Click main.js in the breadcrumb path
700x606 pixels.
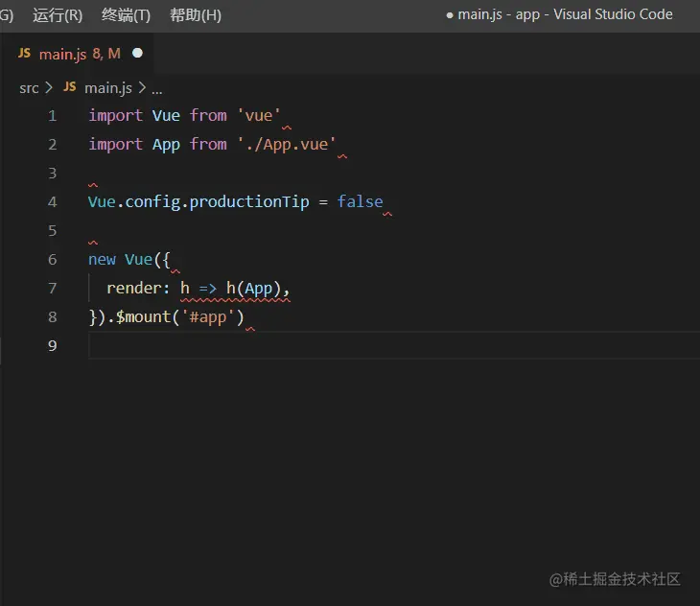pos(108,88)
